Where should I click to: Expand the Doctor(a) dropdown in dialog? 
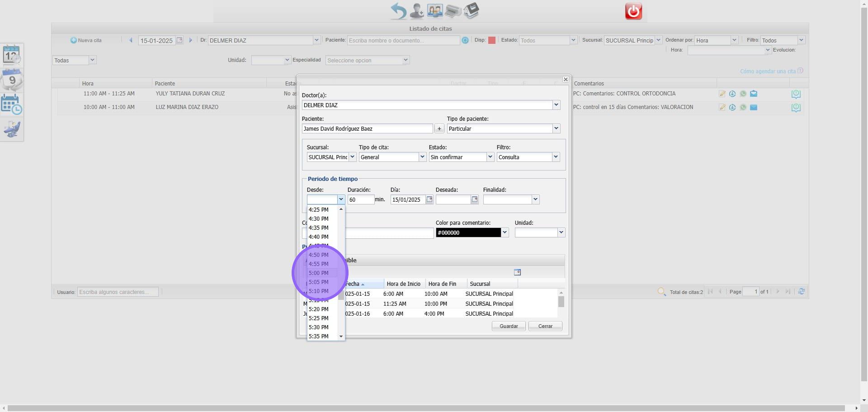pyautogui.click(x=556, y=105)
